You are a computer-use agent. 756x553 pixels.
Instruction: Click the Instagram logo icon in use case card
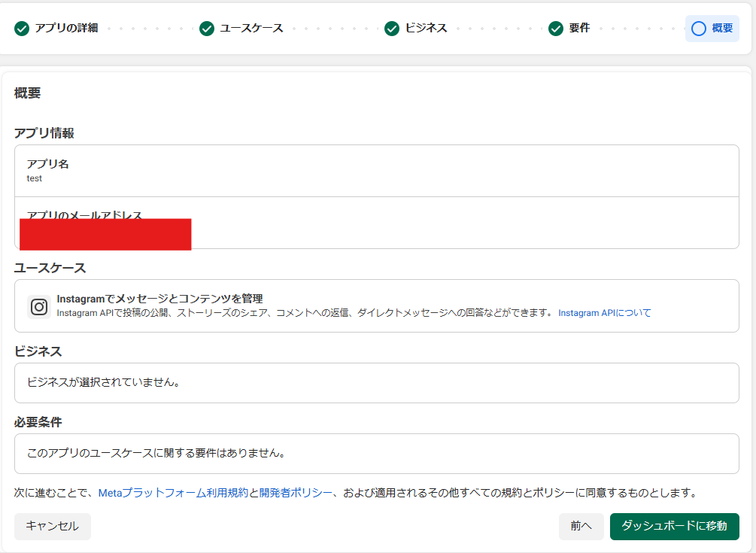coord(39,307)
